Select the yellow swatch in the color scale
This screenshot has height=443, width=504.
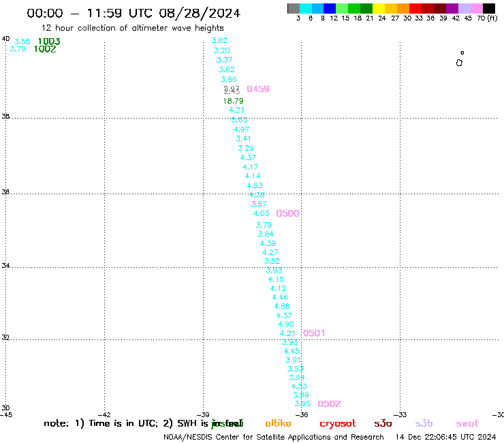(x=379, y=8)
